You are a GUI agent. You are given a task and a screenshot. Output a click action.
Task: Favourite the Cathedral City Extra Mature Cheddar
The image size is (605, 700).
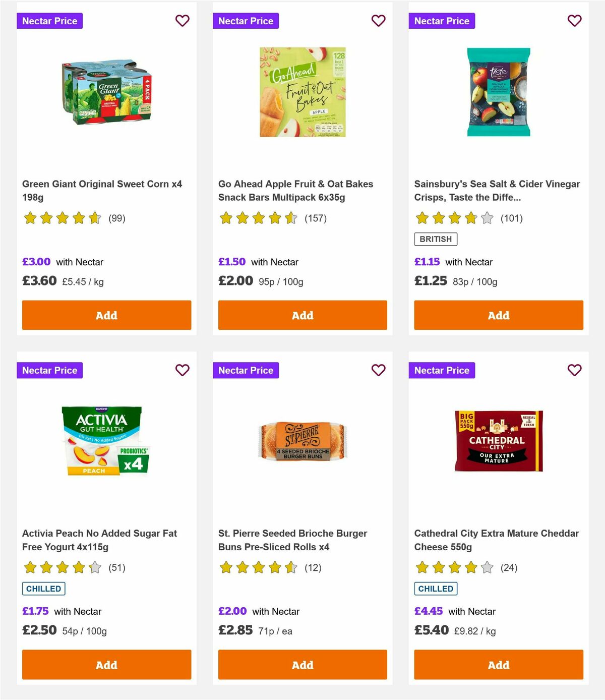click(574, 370)
